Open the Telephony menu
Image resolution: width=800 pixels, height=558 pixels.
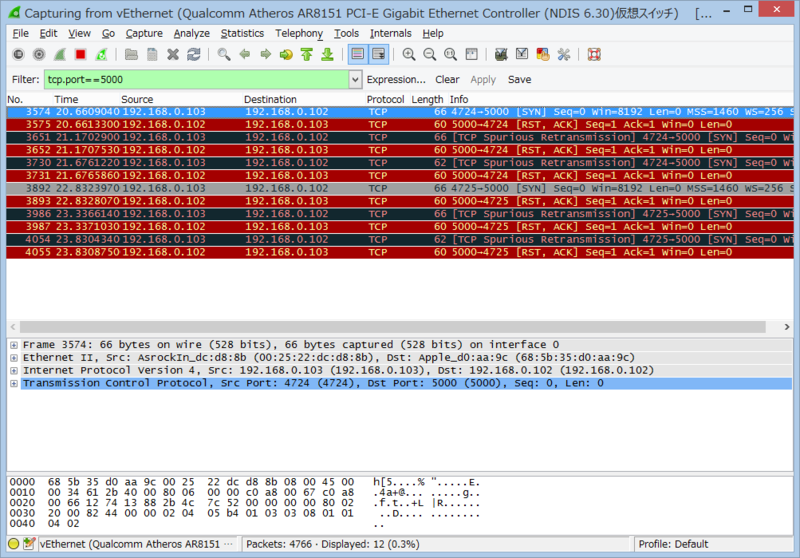pyautogui.click(x=299, y=34)
